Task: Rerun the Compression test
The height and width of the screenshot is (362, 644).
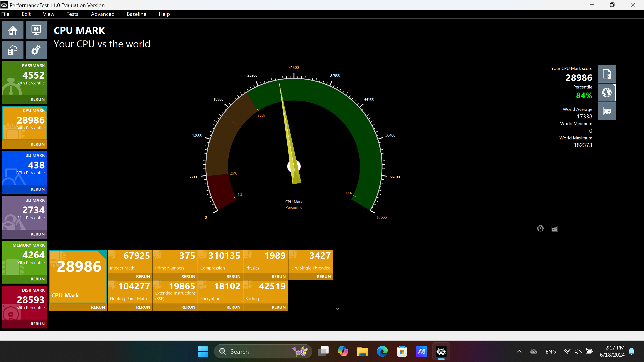Action: click(x=233, y=277)
